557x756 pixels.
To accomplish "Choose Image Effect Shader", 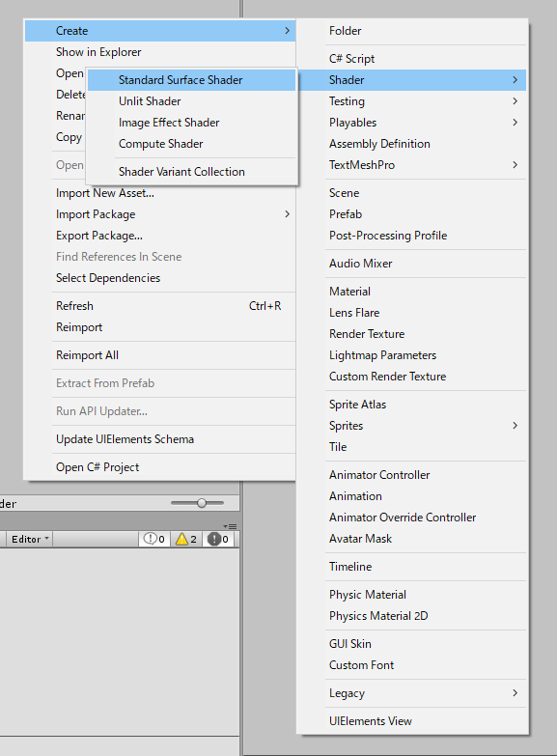I will point(192,123).
